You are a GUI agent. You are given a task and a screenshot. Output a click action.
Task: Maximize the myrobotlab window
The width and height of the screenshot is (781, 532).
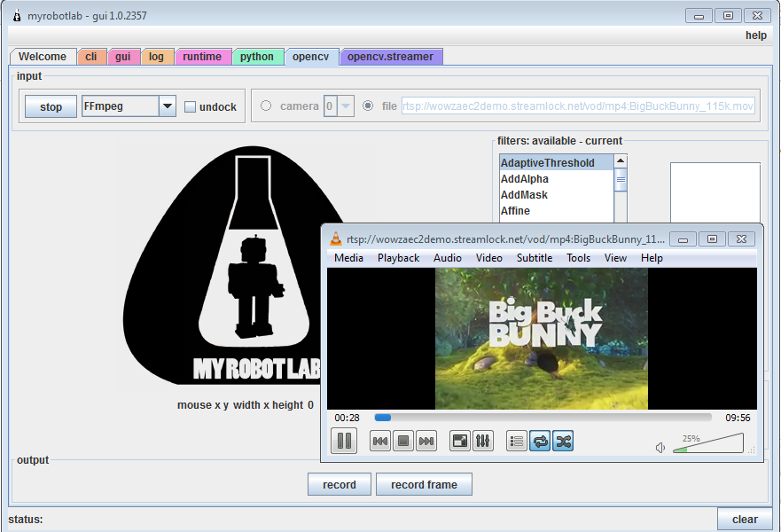point(728,16)
